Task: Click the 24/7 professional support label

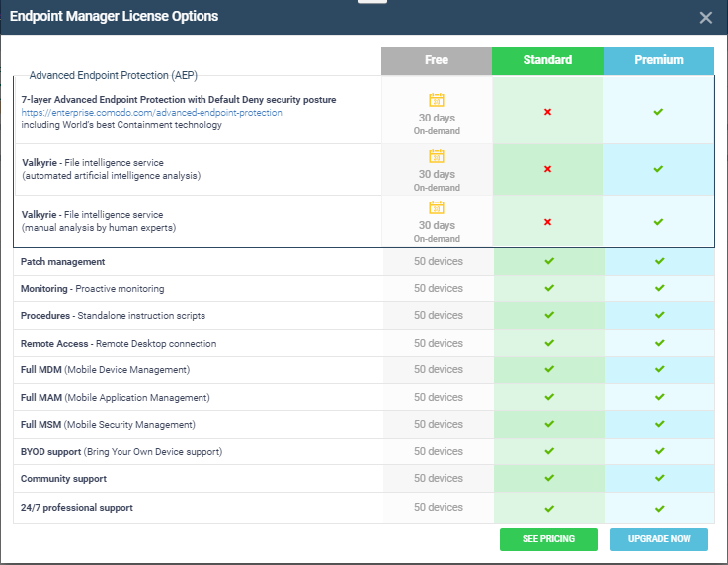Action: coord(77,508)
